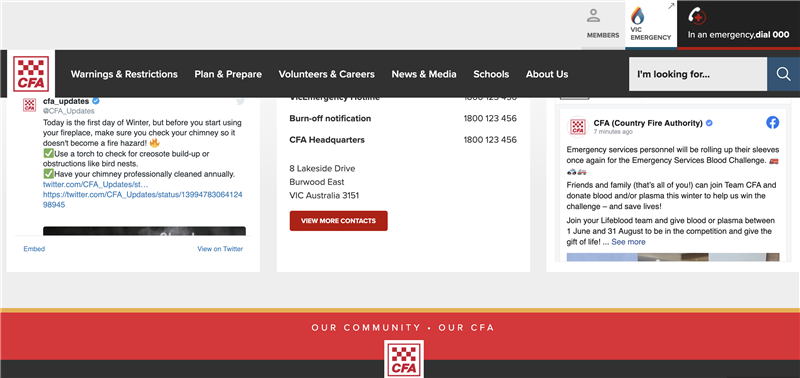Open the full tweet status URL link

(x=142, y=199)
